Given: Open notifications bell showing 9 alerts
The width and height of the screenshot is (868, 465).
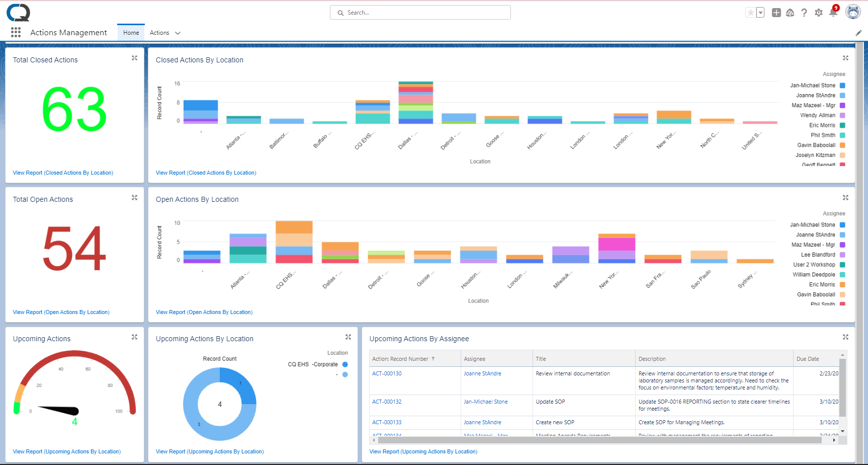Looking at the screenshot, I should click(x=833, y=12).
